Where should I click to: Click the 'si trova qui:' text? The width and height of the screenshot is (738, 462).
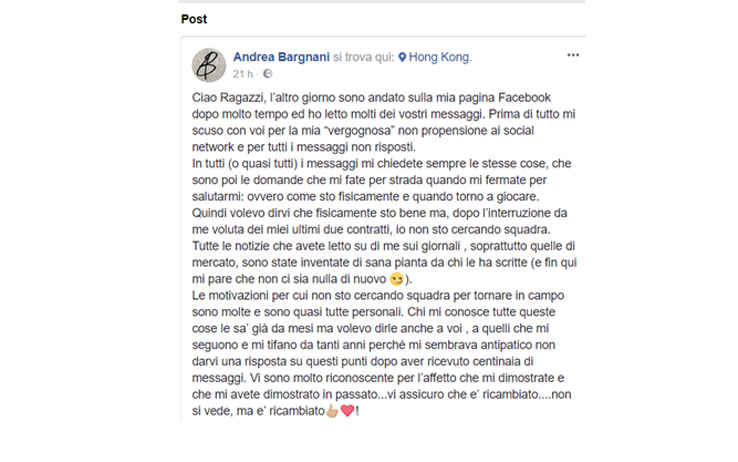tap(363, 57)
